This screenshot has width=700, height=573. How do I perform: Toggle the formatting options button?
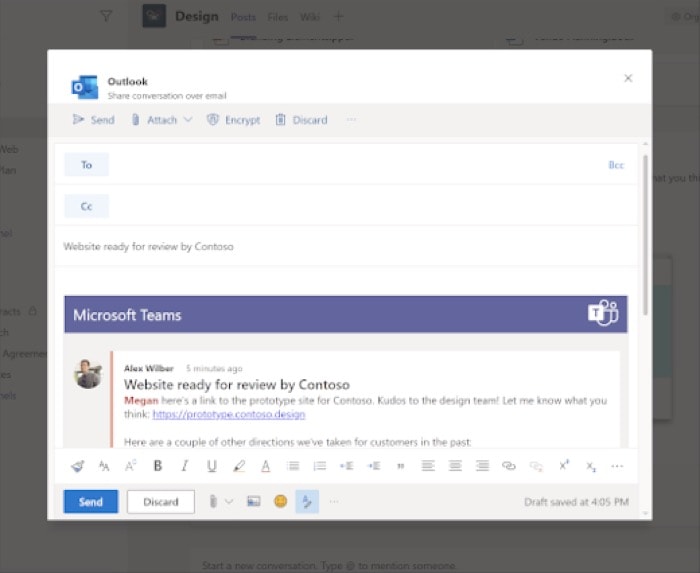[x=307, y=501]
